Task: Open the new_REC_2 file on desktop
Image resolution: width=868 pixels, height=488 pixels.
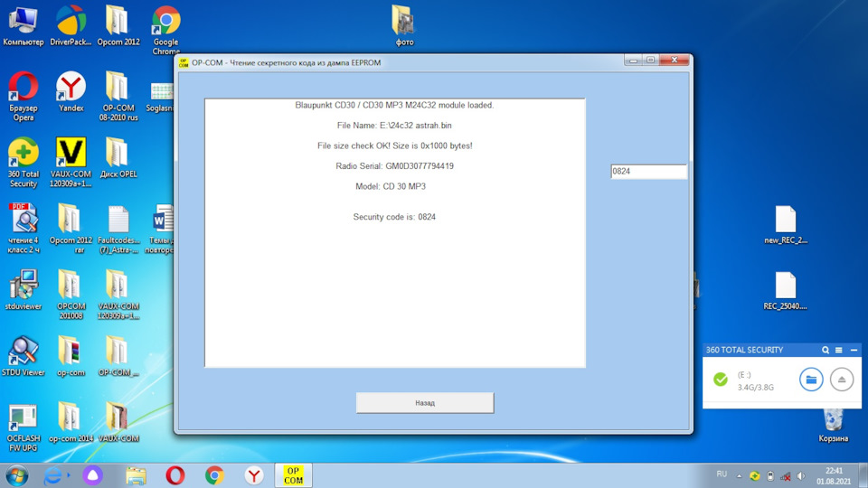Action: [x=786, y=224]
